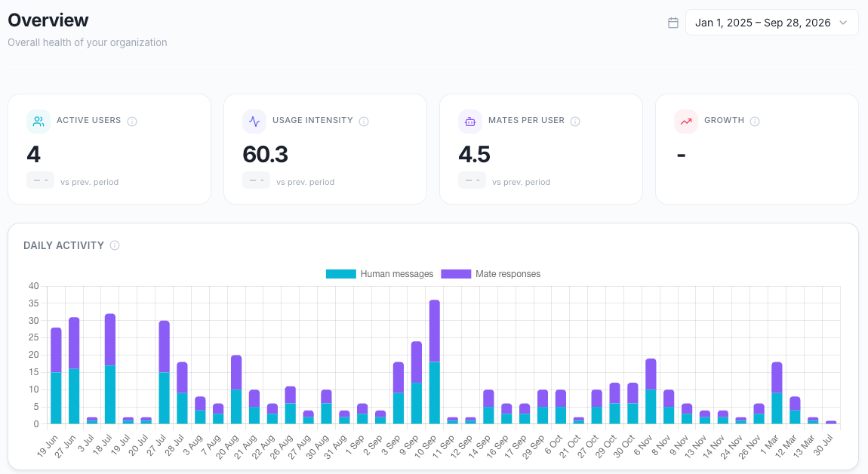Show info for Usage Intensity metric
Image resolution: width=868 pixels, height=474 pixels.
[x=364, y=122]
